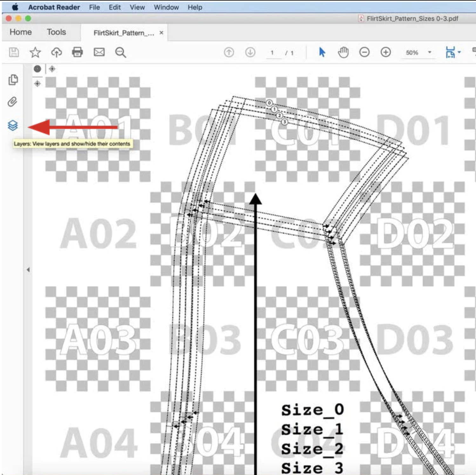Click the page number field
The width and height of the screenshot is (476, 475).
click(274, 53)
